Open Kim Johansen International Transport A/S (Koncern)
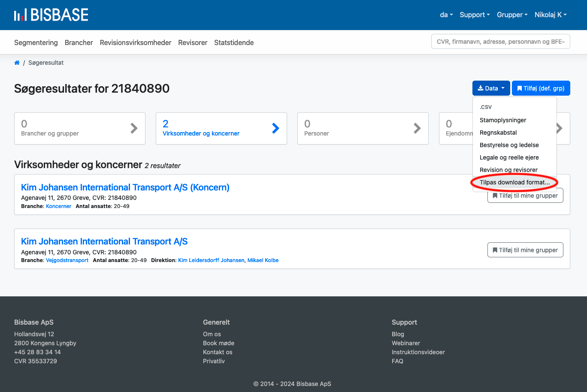Screen dimensions: 587x392 click(125, 187)
